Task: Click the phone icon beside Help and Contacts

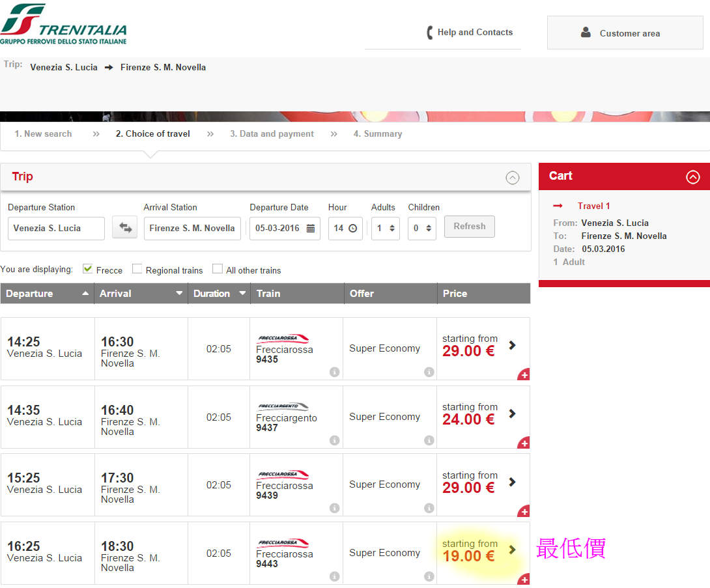Action: (430, 32)
